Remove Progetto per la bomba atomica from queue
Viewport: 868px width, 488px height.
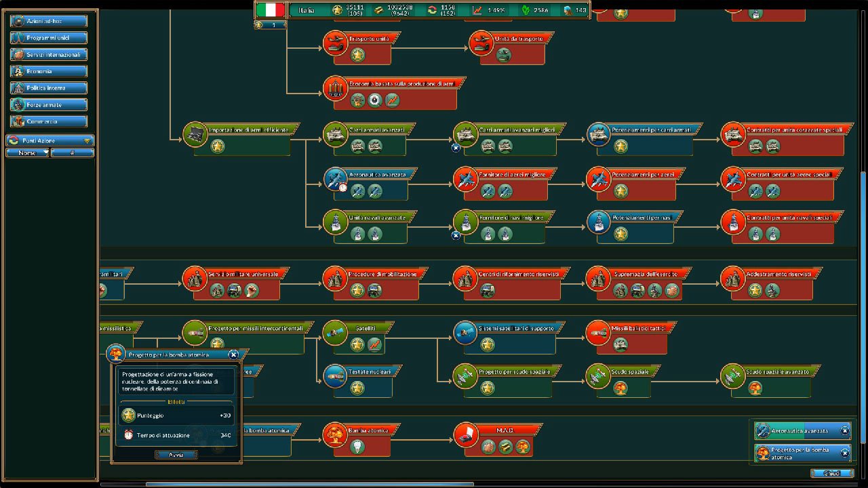tap(845, 453)
